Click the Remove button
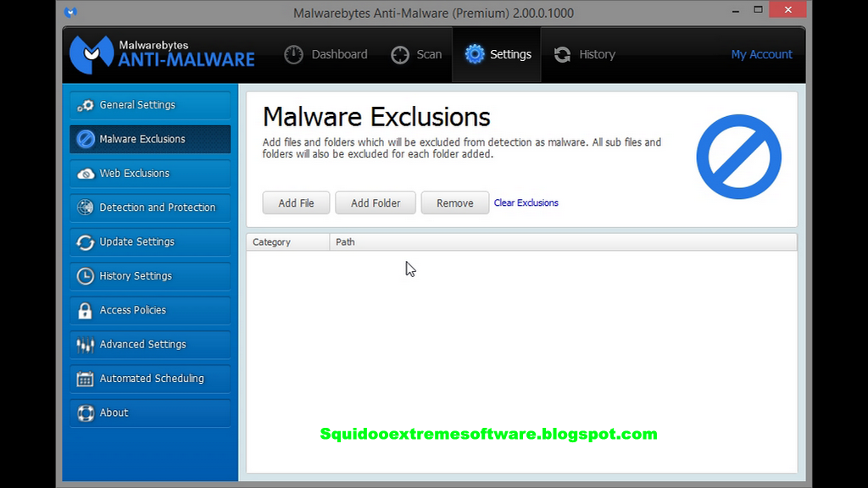 coord(455,203)
